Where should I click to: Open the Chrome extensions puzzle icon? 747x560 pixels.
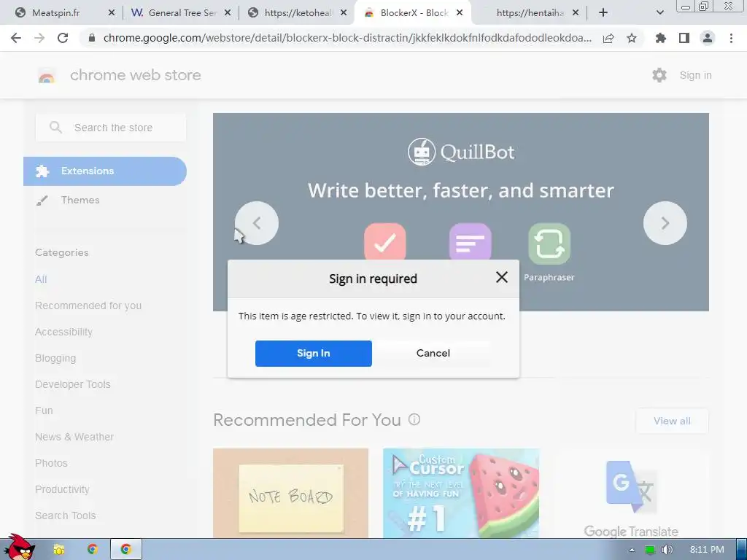[661, 38]
